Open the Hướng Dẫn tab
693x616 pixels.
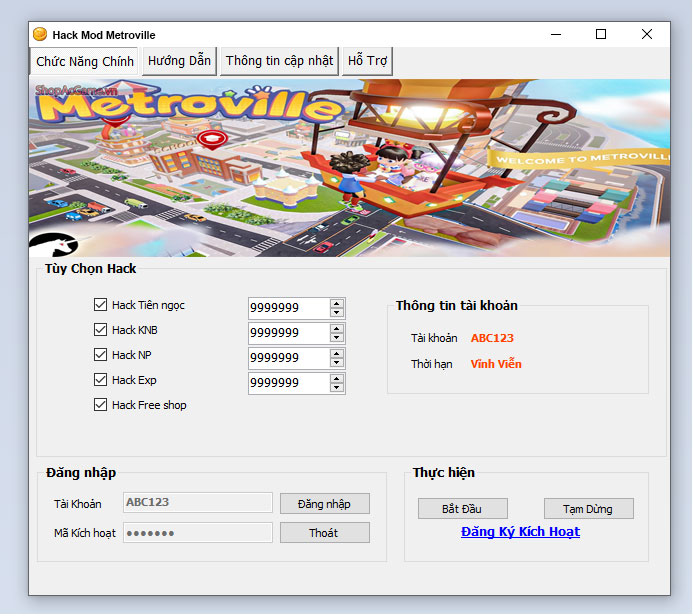179,61
